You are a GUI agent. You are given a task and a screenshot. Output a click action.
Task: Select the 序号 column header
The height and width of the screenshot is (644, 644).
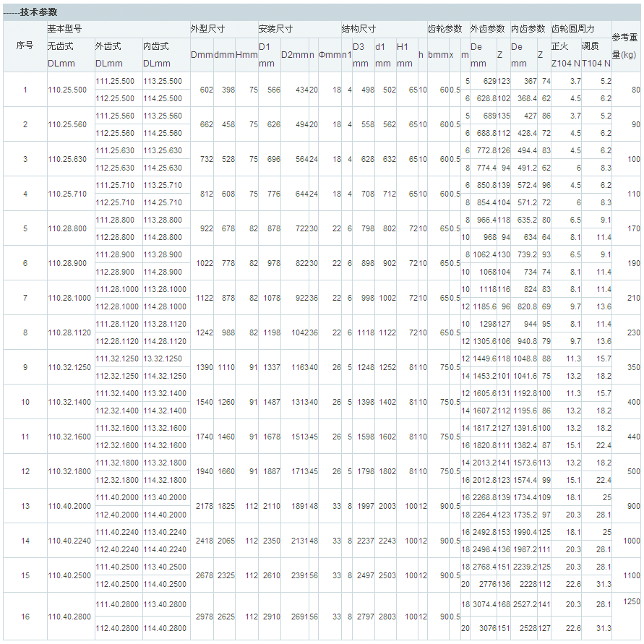(25, 46)
